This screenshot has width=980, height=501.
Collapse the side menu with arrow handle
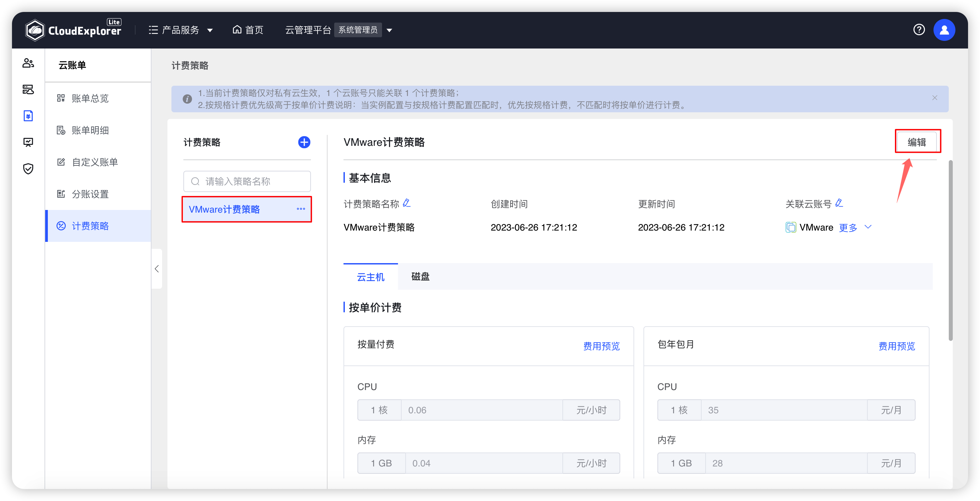157,269
